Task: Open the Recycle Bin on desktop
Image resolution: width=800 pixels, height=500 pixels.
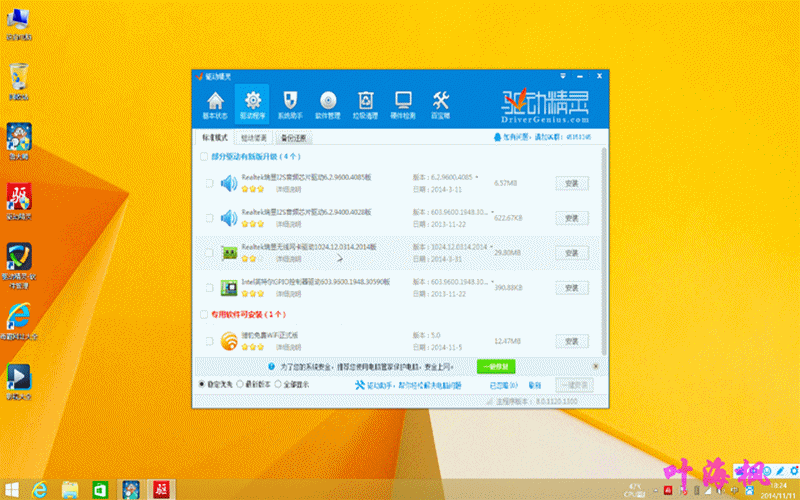Action: 18,82
